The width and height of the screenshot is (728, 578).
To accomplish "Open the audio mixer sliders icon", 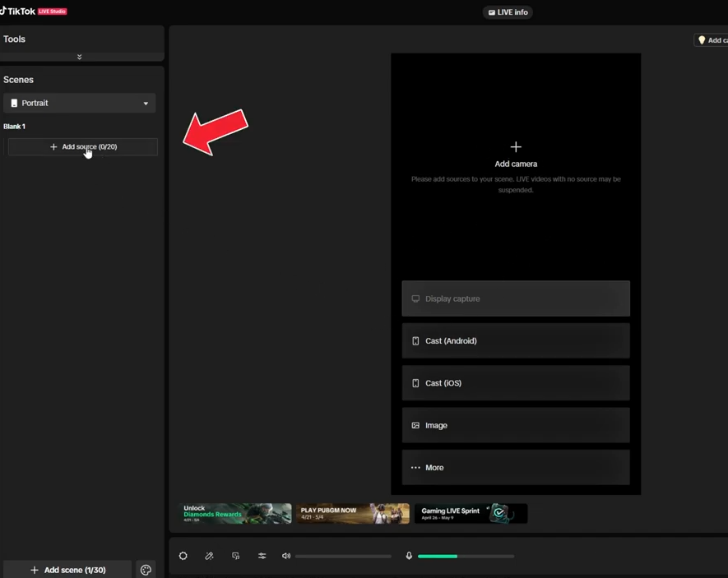I will pyautogui.click(x=262, y=557).
